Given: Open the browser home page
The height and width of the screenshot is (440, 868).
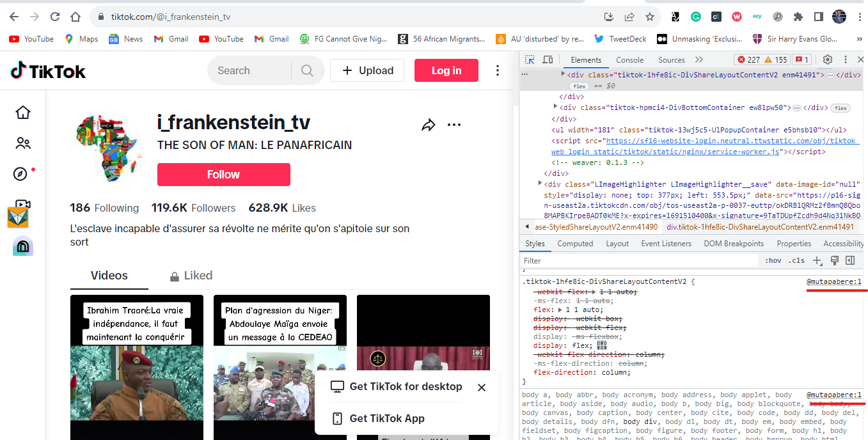Looking at the screenshot, I should (75, 17).
